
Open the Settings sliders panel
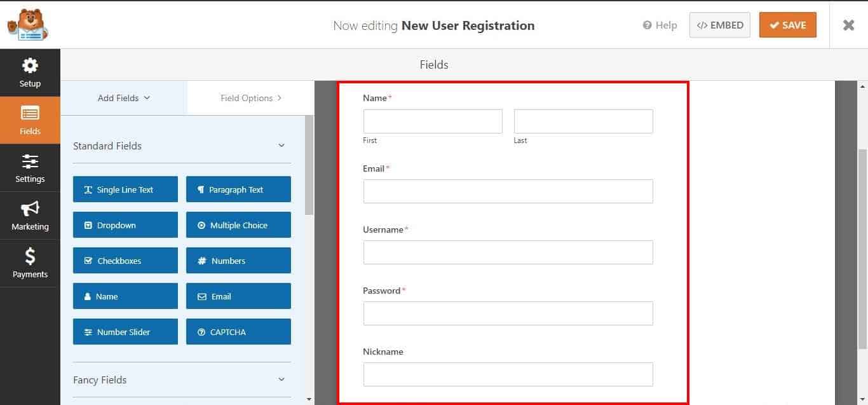[30, 168]
